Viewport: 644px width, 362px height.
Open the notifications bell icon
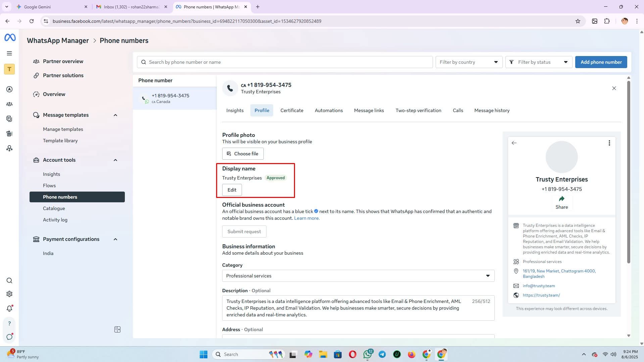click(9, 308)
